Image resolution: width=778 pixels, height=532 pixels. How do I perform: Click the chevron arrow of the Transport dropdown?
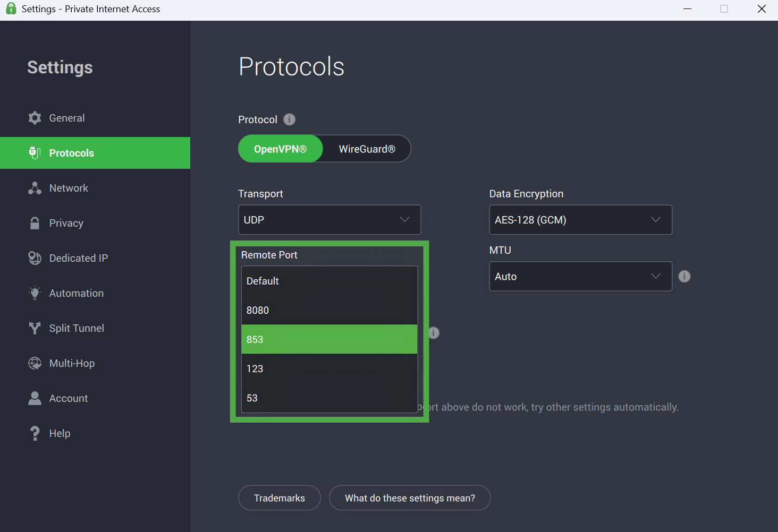(404, 220)
